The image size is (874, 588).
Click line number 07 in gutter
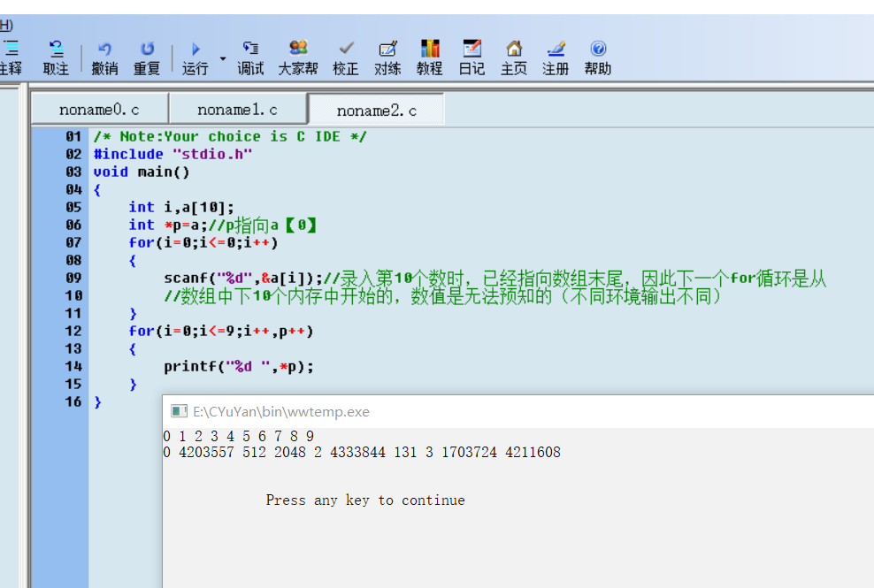click(73, 242)
